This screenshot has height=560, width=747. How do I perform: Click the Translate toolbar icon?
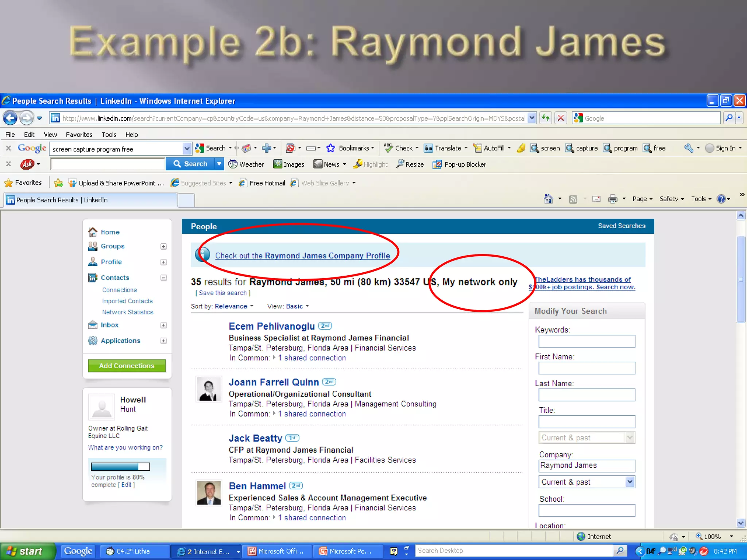[428, 148]
